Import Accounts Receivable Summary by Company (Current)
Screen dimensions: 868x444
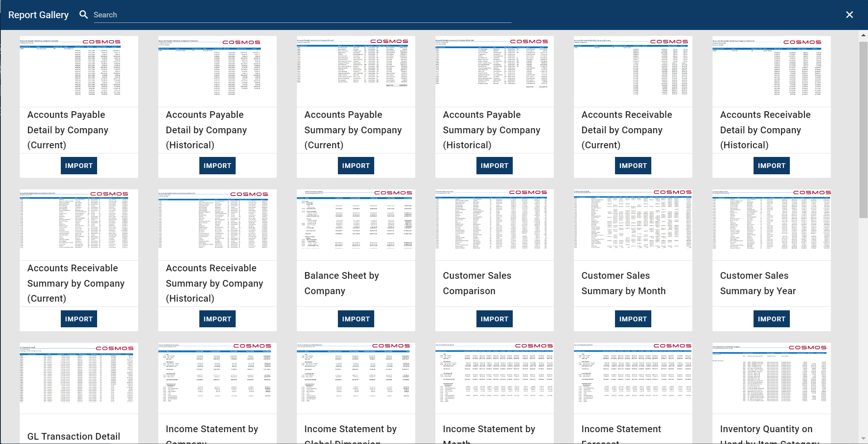[x=79, y=319]
